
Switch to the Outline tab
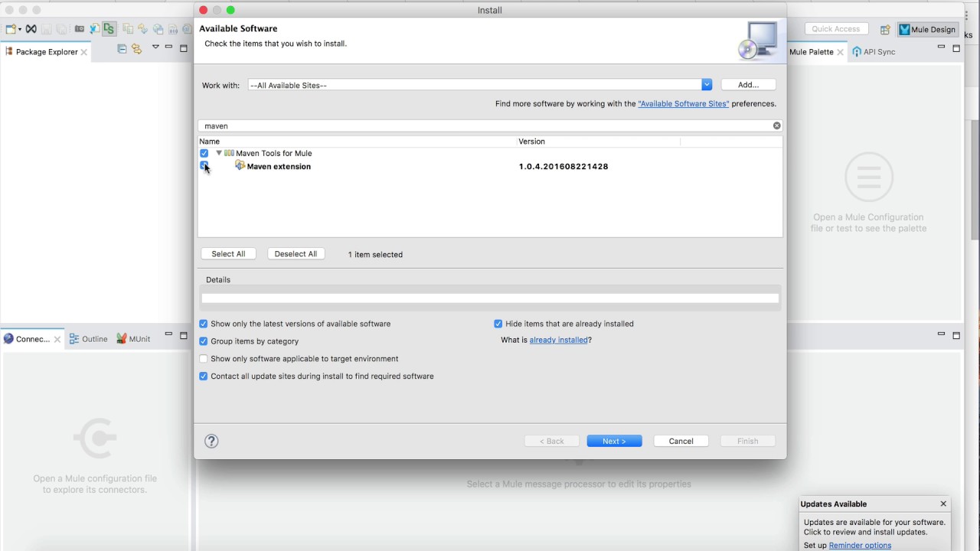click(x=88, y=339)
